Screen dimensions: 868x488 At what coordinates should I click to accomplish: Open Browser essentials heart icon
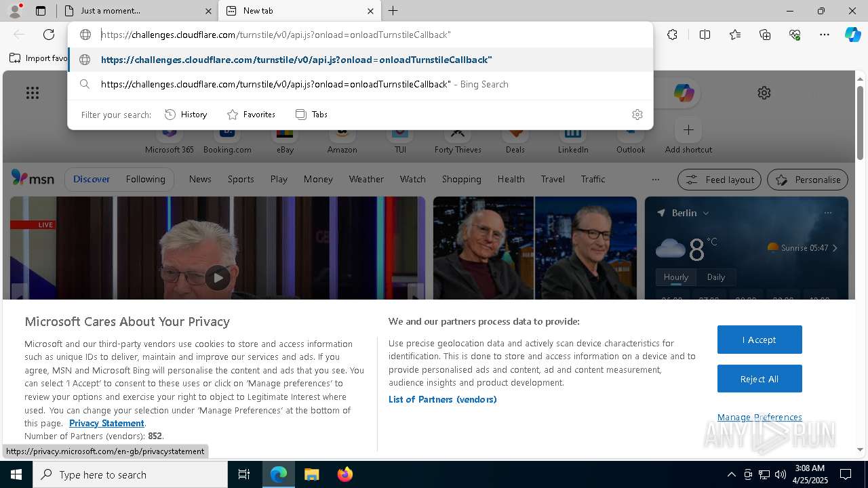click(x=795, y=35)
